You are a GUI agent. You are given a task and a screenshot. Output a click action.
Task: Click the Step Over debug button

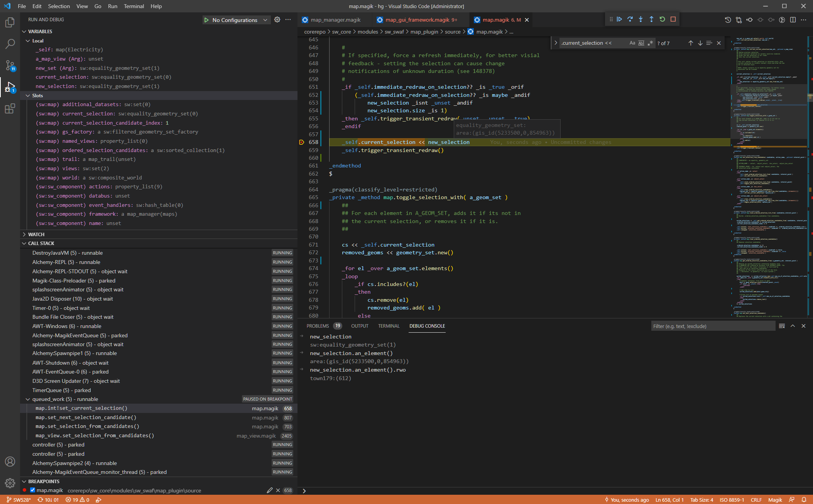[x=630, y=19]
